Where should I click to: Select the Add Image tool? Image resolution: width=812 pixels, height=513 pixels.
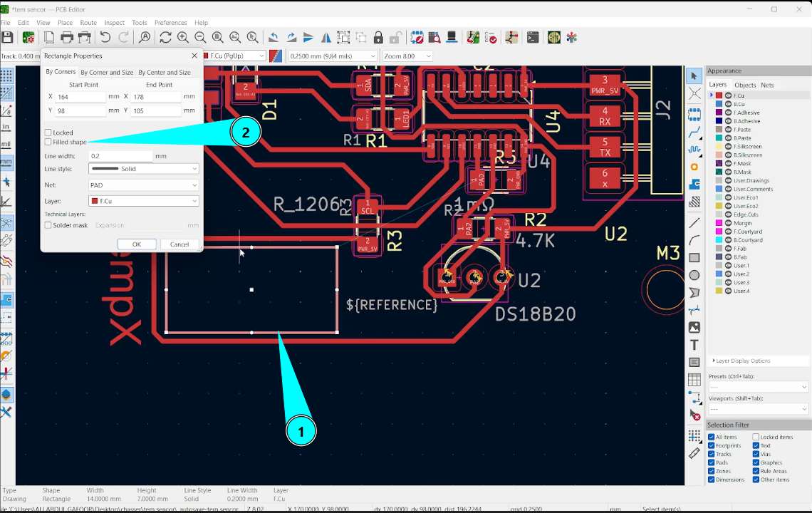click(694, 328)
